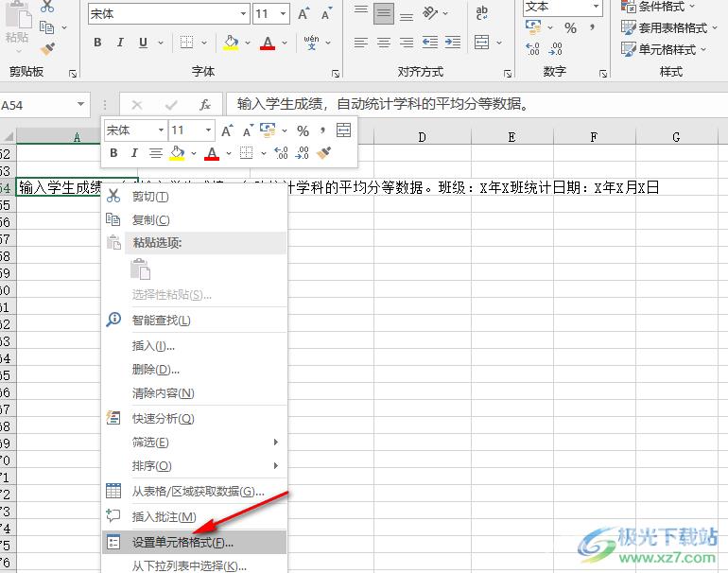Screen dimensions: 728x573
Task: Apply red font color from the mini toolbar
Action: click(212, 153)
